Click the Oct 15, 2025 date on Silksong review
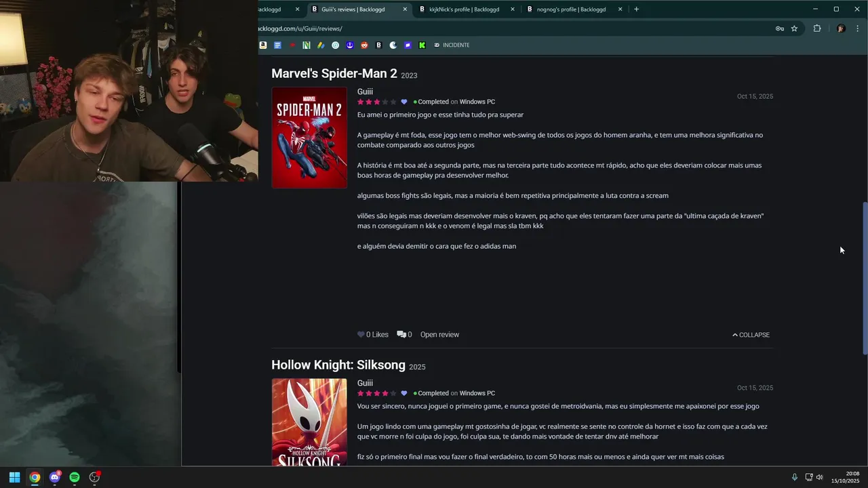The height and width of the screenshot is (488, 868). point(755,388)
